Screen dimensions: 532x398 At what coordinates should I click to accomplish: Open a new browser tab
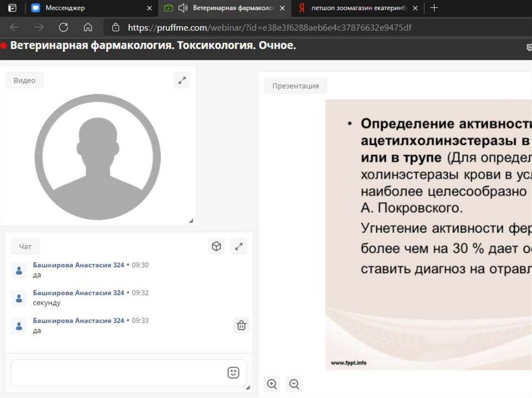434,8
